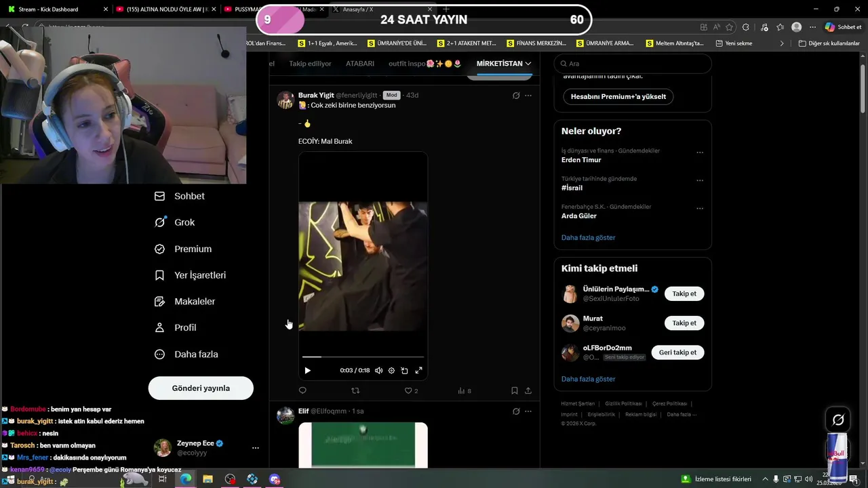868x488 pixels.
Task: Click Hesabını Premium+'a yükselt
Action: 618,96
